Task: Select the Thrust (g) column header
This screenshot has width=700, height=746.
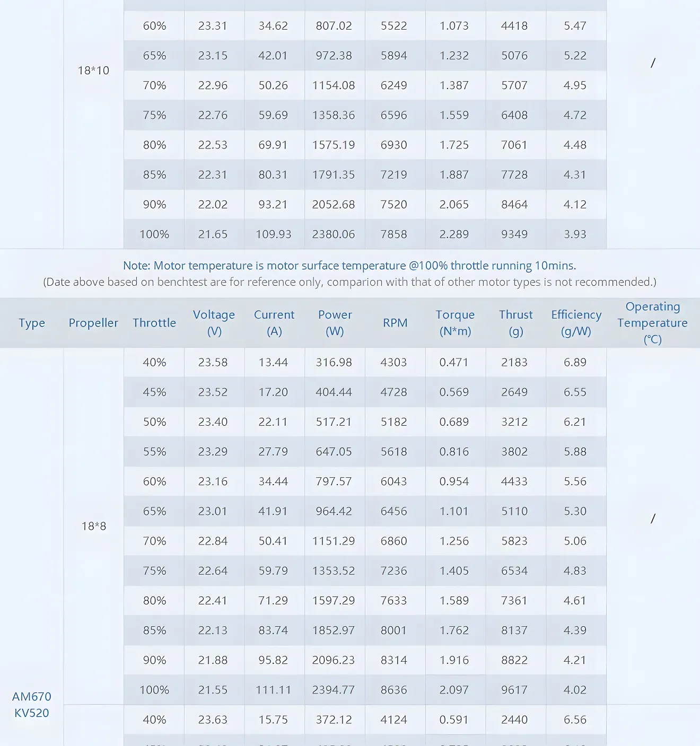Action: tap(515, 323)
